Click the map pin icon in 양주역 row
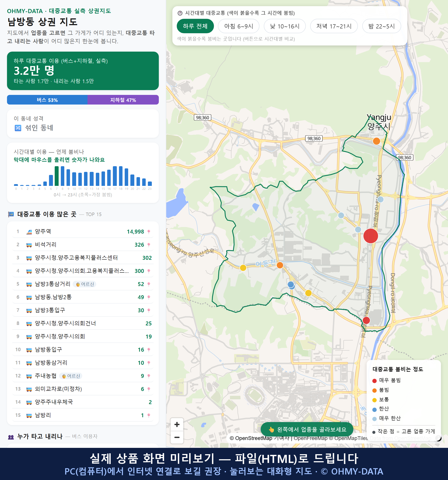 click(149, 232)
